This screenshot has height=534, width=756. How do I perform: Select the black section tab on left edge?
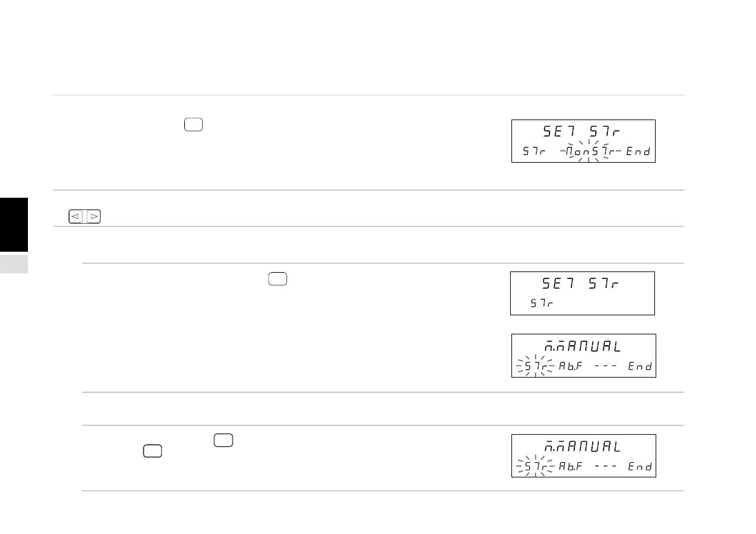click(14, 224)
